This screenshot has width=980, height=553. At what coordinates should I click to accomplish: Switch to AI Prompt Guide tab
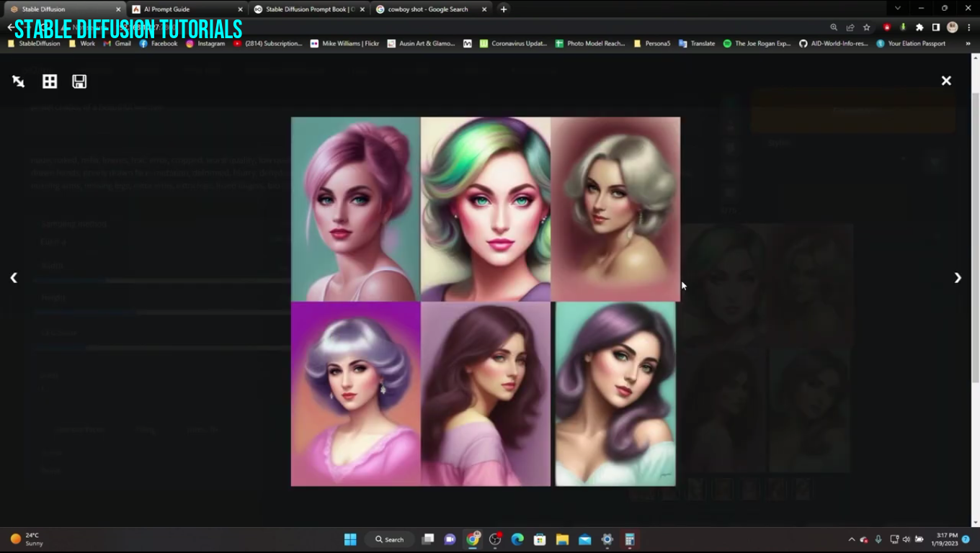pos(187,9)
